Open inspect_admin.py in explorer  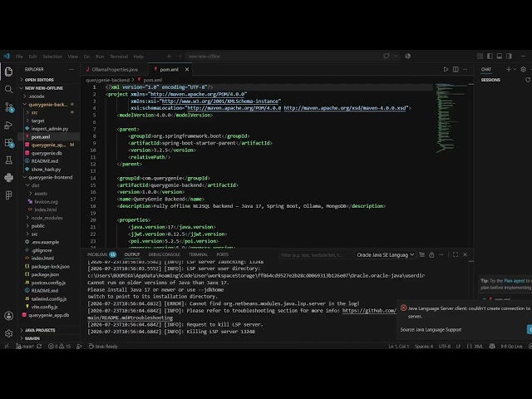[50, 129]
